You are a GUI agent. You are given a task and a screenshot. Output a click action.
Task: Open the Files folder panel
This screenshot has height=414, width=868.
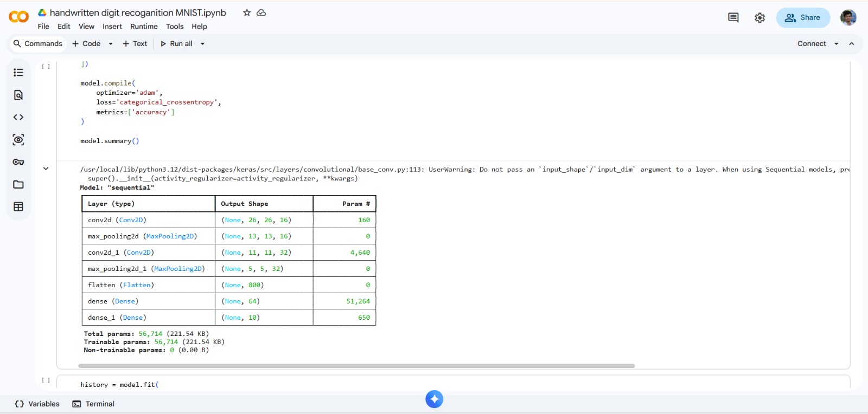click(18, 185)
